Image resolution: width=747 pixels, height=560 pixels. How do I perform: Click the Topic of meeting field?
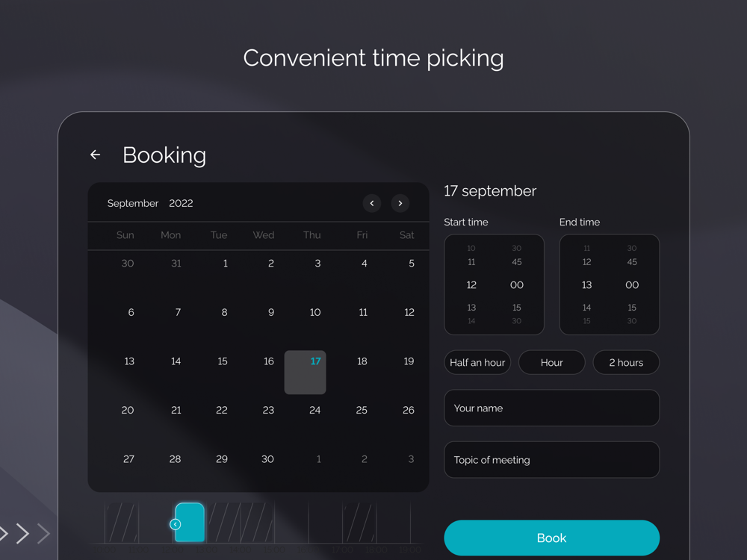tap(552, 459)
